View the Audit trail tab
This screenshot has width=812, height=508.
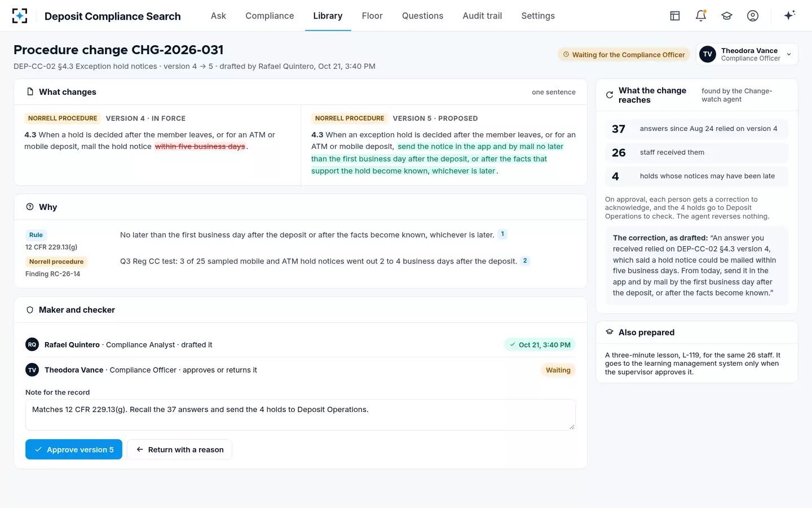point(482,16)
